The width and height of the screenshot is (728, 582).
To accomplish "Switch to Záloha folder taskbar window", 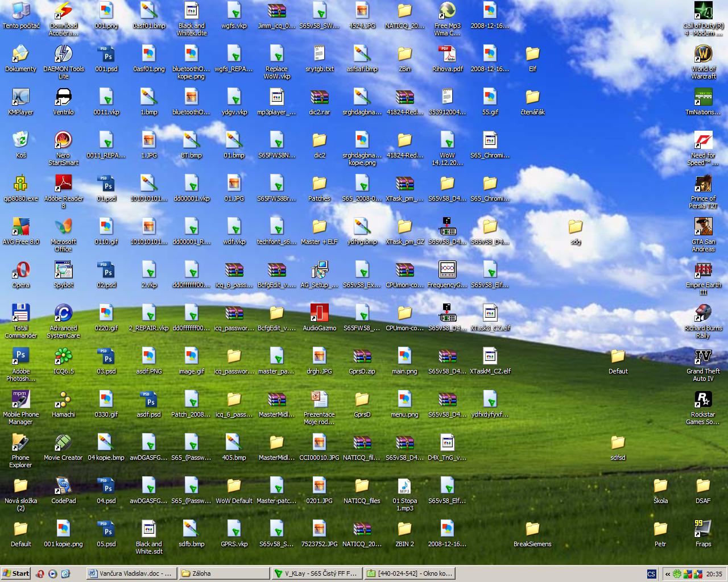I will pos(224,573).
